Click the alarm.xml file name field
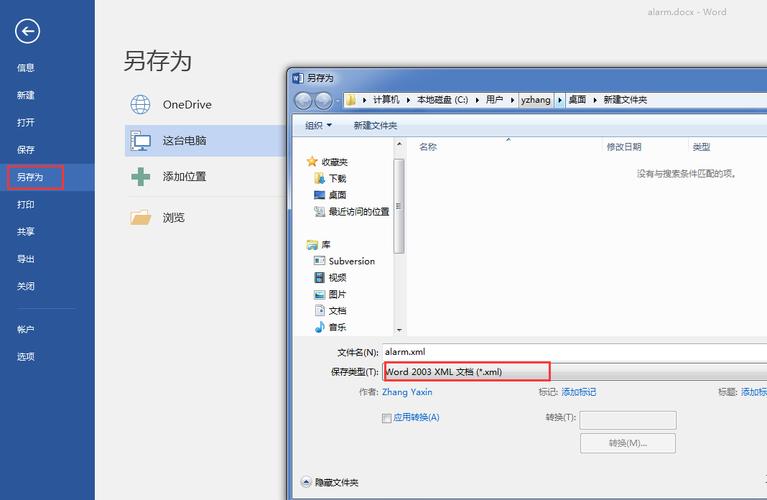 coord(575,352)
